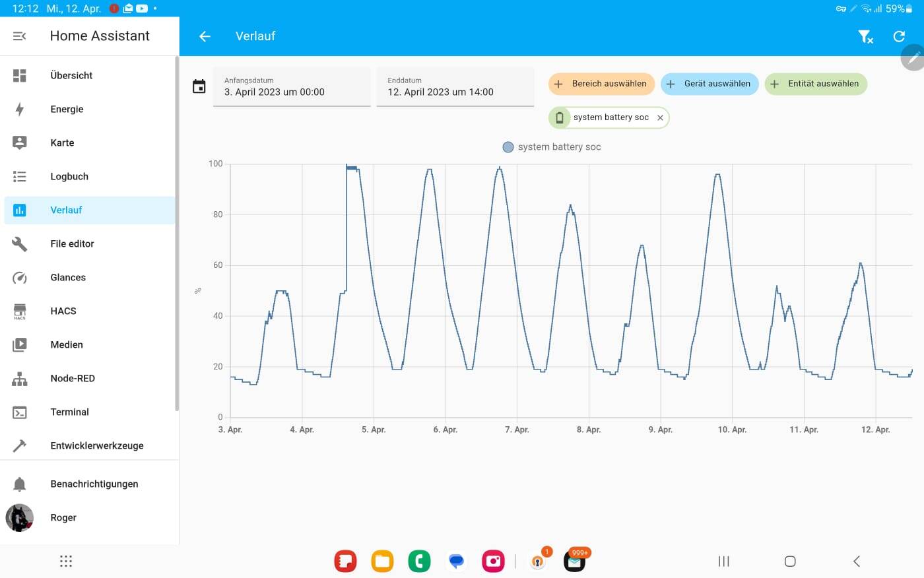Toggle system battery soc legend visibility

(x=552, y=147)
